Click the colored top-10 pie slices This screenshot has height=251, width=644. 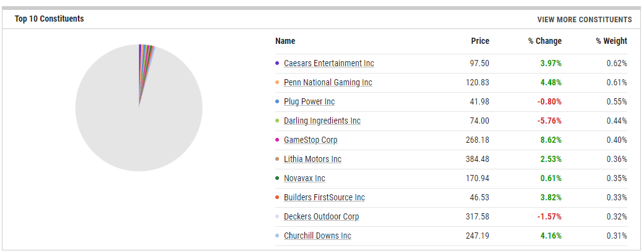tap(146, 57)
